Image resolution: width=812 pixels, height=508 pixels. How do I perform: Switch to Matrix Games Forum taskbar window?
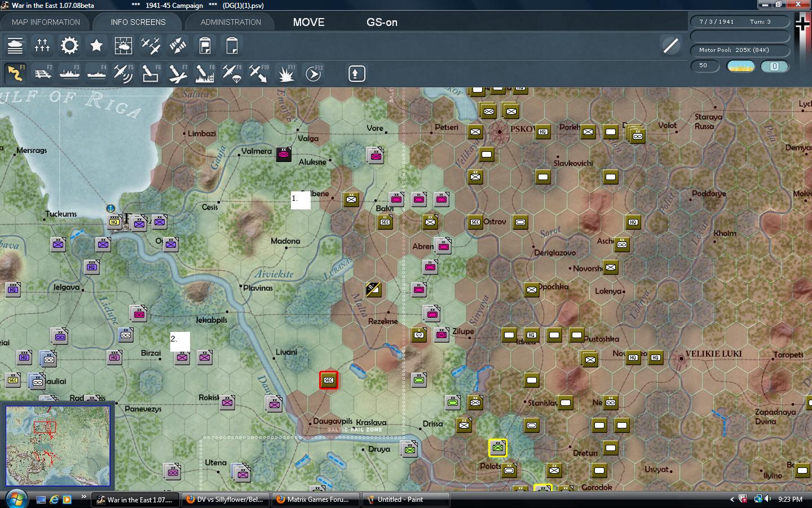point(315,500)
